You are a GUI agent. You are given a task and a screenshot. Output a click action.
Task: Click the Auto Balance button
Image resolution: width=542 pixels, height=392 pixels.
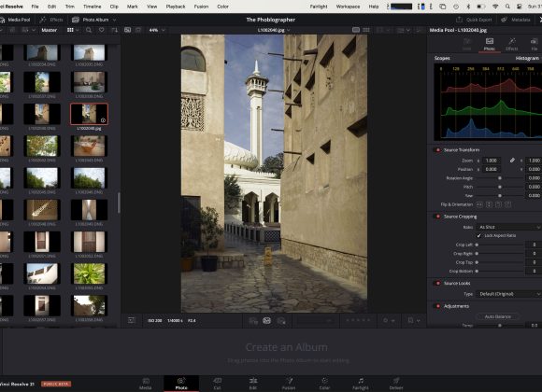tap(498, 316)
